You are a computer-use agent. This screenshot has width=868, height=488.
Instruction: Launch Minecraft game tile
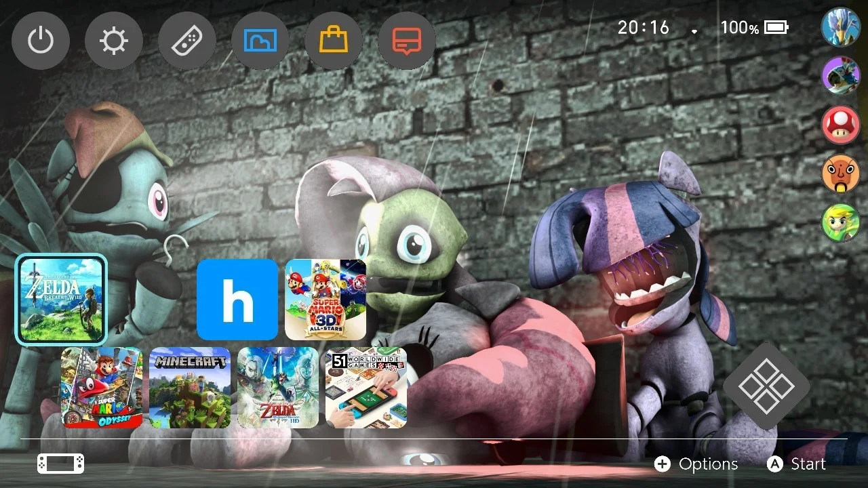(190, 388)
